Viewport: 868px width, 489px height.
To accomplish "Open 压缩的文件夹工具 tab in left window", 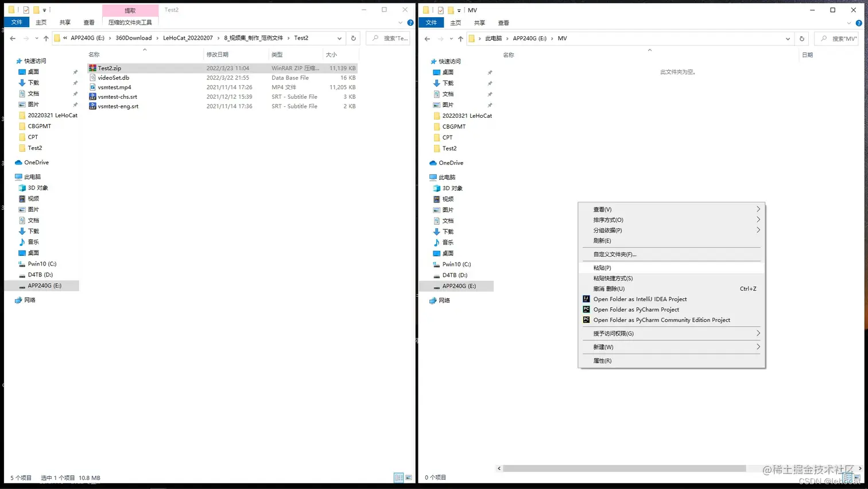I will [x=130, y=22].
